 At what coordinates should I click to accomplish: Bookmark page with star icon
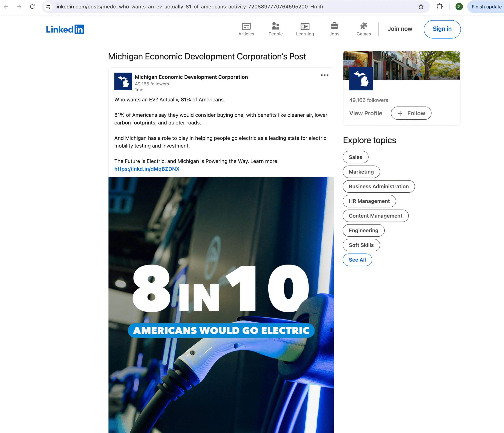click(x=421, y=7)
